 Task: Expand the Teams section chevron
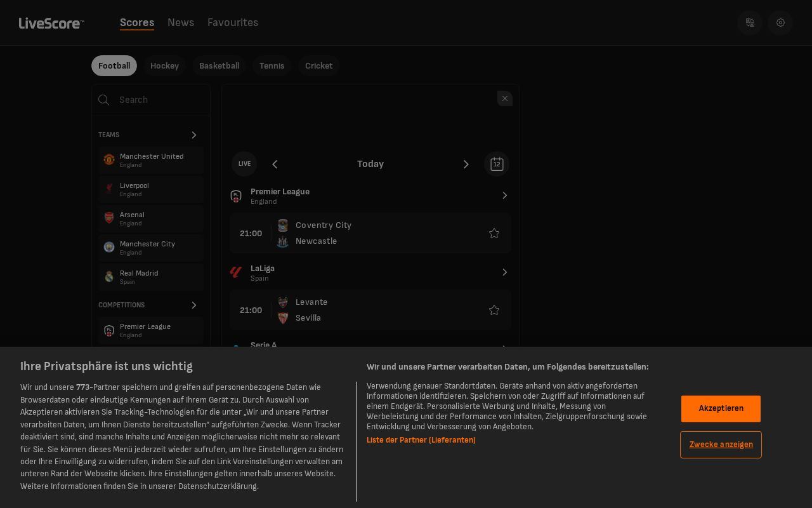pyautogui.click(x=194, y=135)
